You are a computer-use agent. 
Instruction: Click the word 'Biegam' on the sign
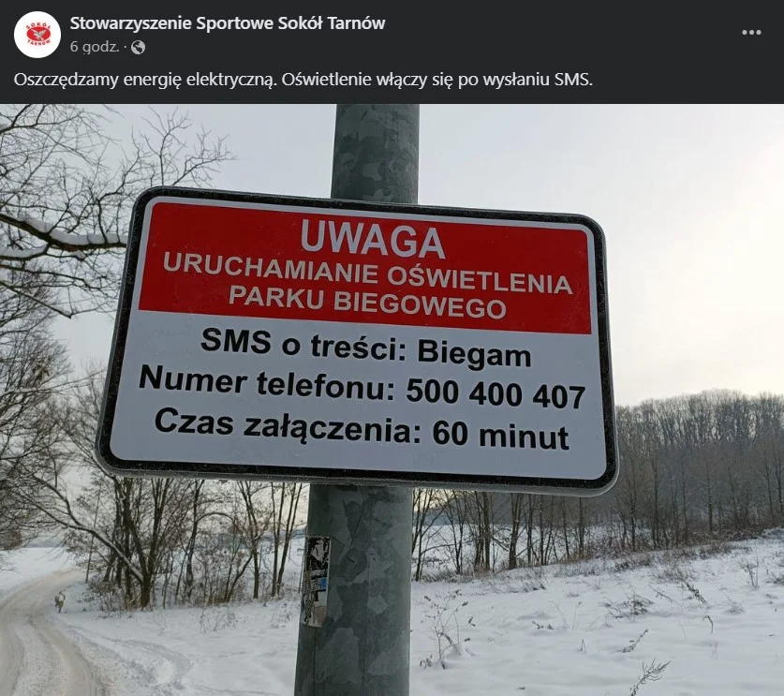[x=475, y=354]
